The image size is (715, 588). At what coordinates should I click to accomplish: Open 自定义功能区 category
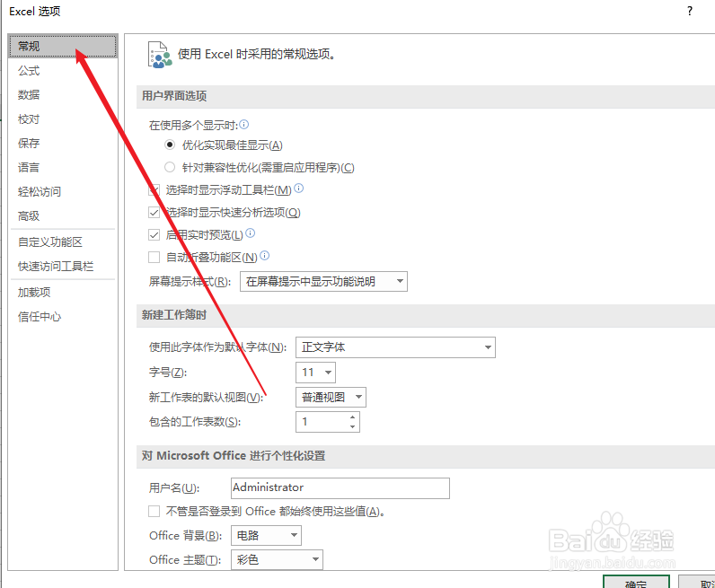63,242
